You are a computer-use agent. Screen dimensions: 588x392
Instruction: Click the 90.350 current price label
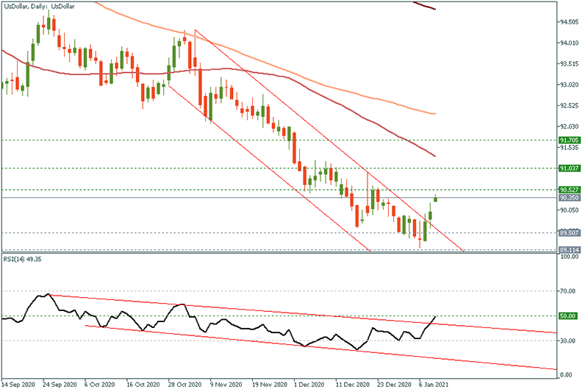coord(570,198)
